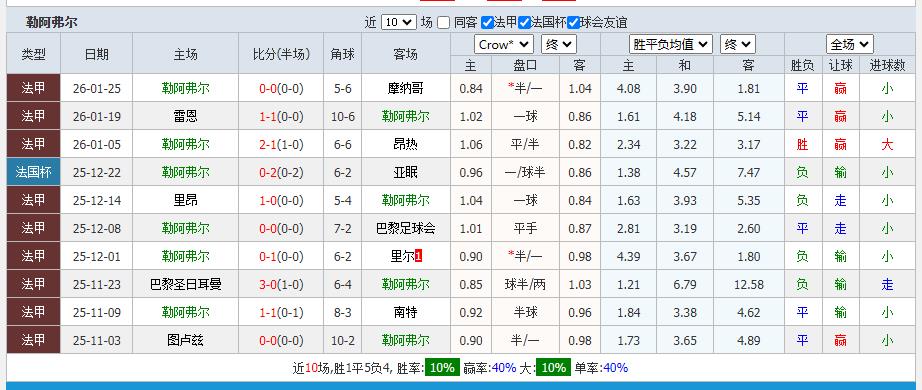Viewport: 922px width, 390px height.
Task: Click score 1-1(0-1) against 南特
Action: click(x=281, y=312)
